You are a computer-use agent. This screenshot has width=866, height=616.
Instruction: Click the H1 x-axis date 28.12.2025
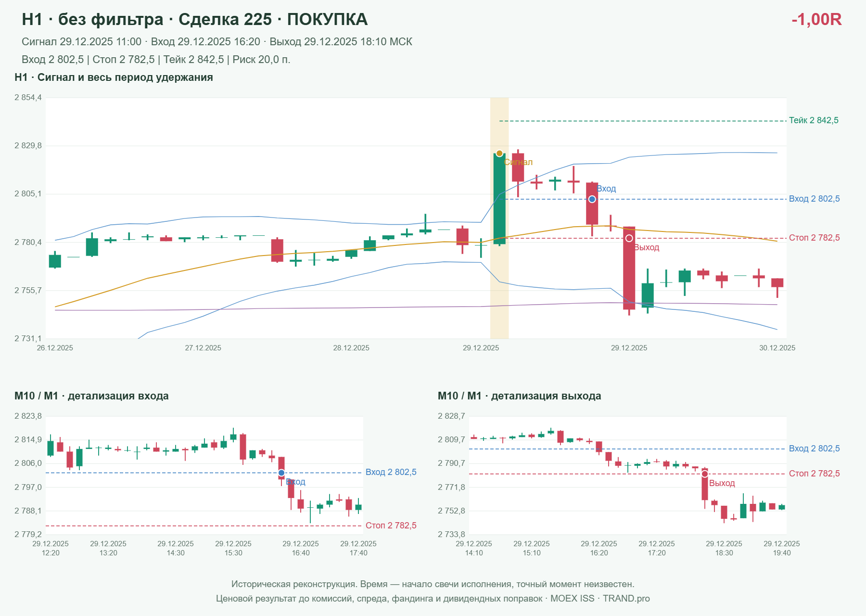[x=351, y=348]
